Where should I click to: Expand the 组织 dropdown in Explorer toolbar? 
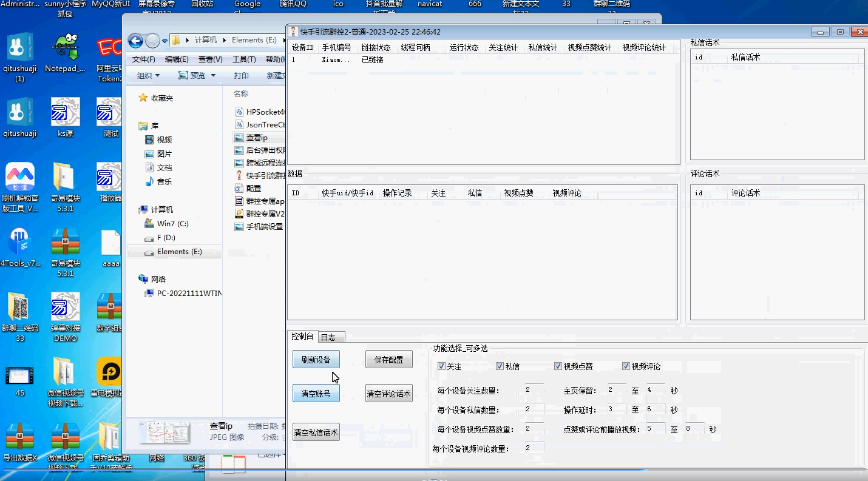148,76
